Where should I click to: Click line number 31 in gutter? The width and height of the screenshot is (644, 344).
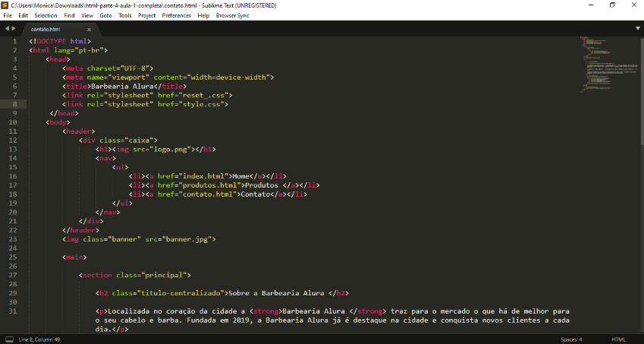[x=13, y=311]
